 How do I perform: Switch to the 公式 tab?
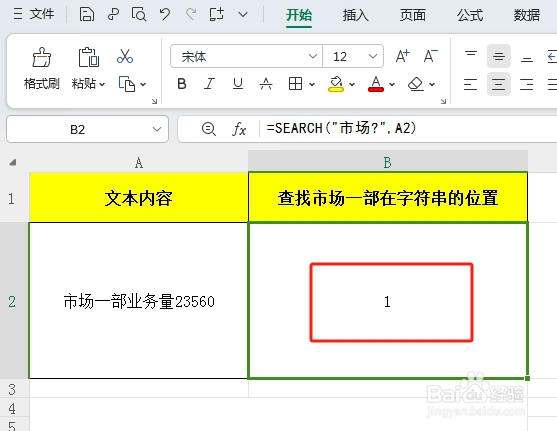point(470,15)
